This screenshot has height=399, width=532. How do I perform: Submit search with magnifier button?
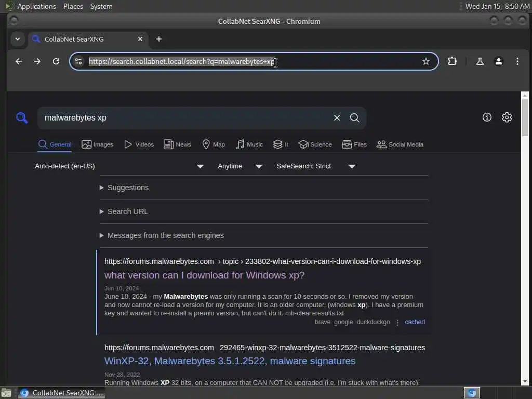coord(354,118)
